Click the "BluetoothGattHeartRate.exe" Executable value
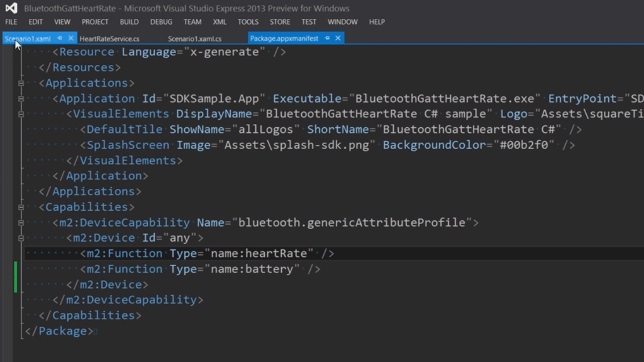 [x=445, y=99]
